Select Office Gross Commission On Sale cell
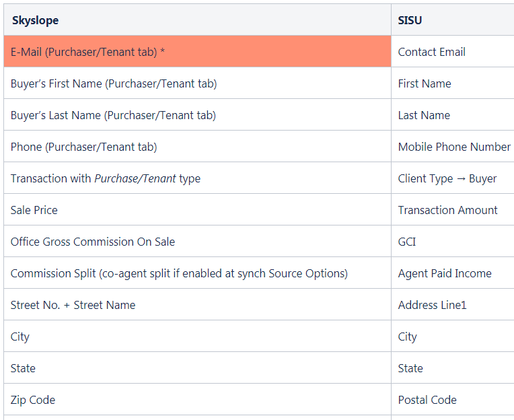This screenshot has width=514, height=420. point(197,242)
